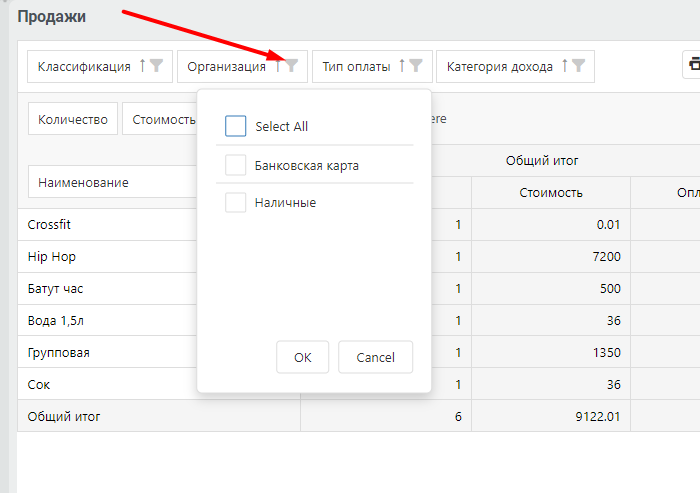
Task: Open filter for Классификация field
Action: pyautogui.click(x=156, y=66)
